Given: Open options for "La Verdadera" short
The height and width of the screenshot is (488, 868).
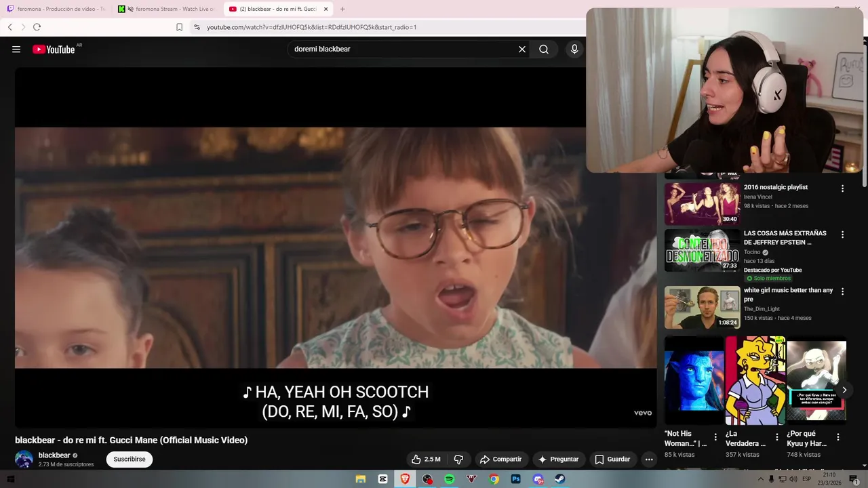Looking at the screenshot, I should coord(777,437).
